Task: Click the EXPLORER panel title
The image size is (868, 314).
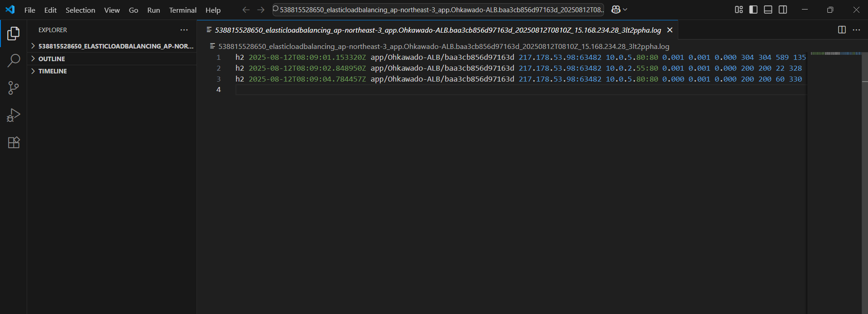Action: 53,30
